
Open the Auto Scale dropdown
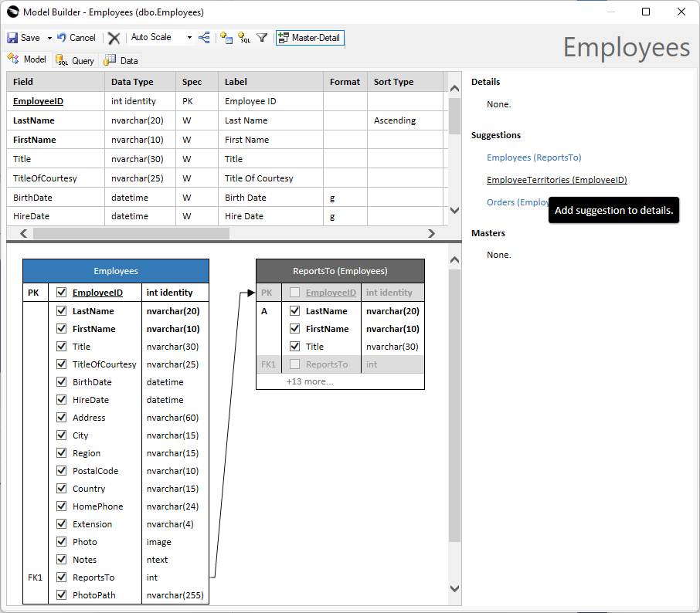coord(189,37)
